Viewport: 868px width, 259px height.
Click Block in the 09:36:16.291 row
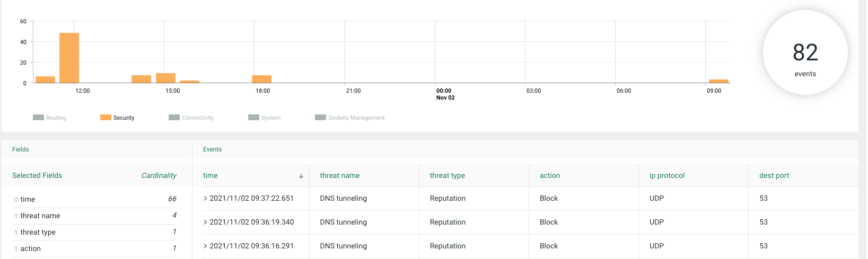[549, 246]
